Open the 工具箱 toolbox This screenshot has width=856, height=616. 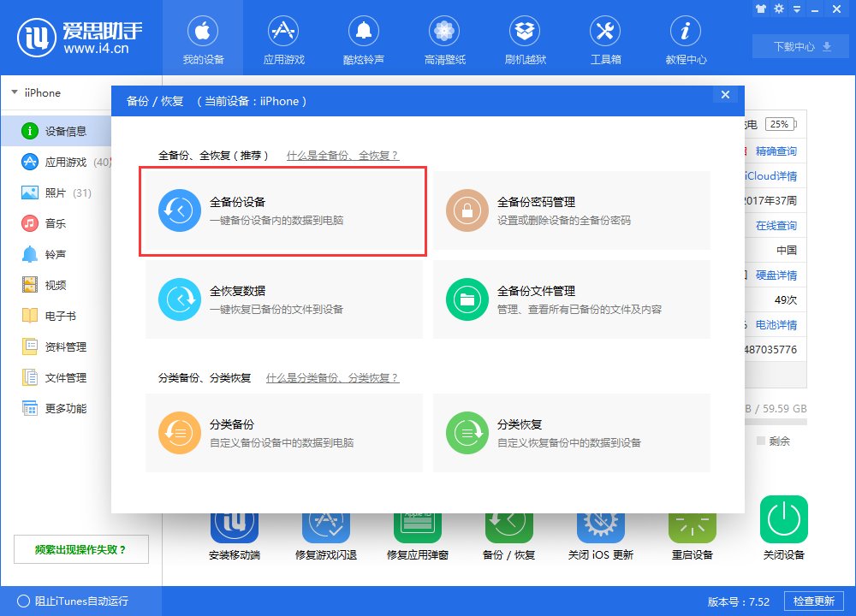tap(605, 38)
